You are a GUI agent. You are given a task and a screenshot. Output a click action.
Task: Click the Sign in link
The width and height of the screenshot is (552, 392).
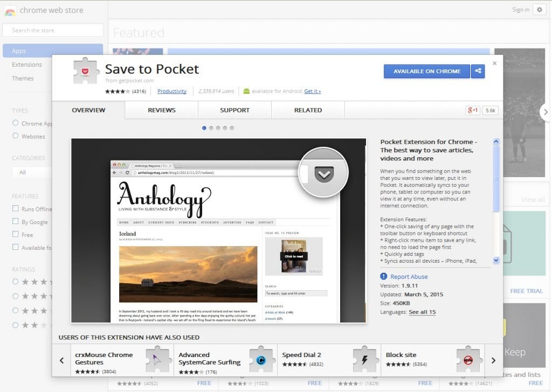521,10
